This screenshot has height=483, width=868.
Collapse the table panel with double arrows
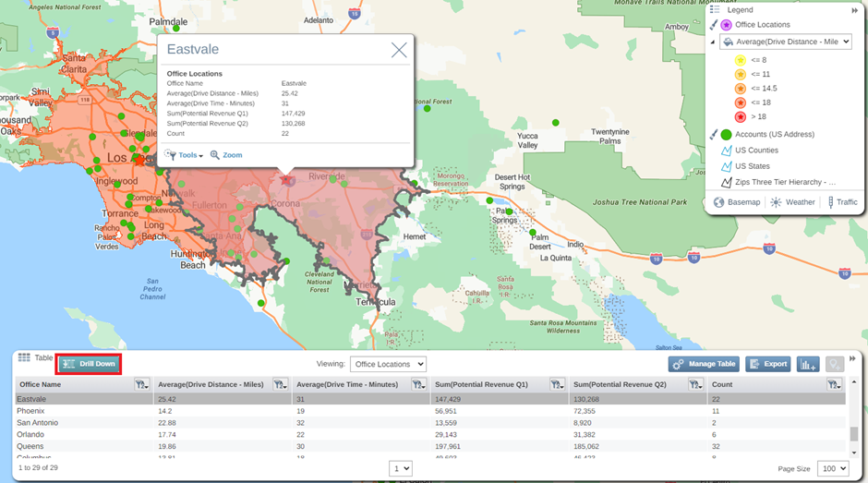[x=853, y=358]
